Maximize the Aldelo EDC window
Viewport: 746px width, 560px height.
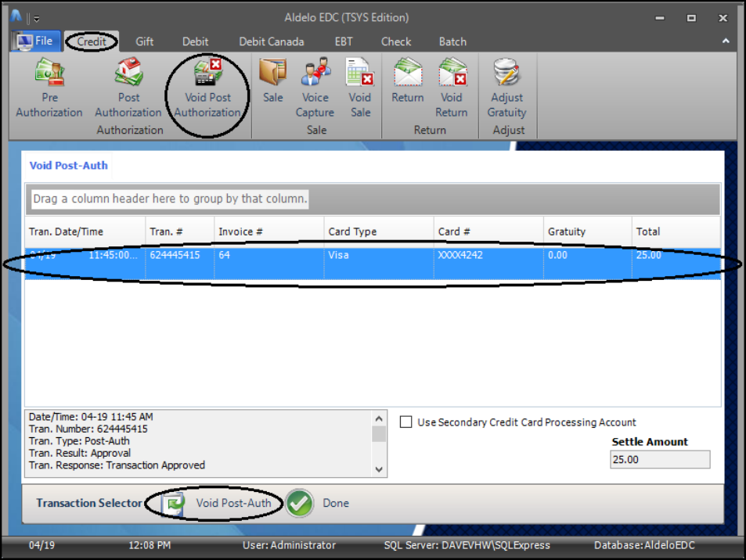(691, 18)
